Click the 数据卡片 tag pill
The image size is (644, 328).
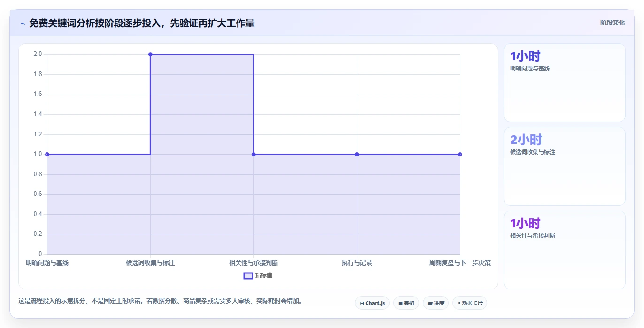(469, 303)
